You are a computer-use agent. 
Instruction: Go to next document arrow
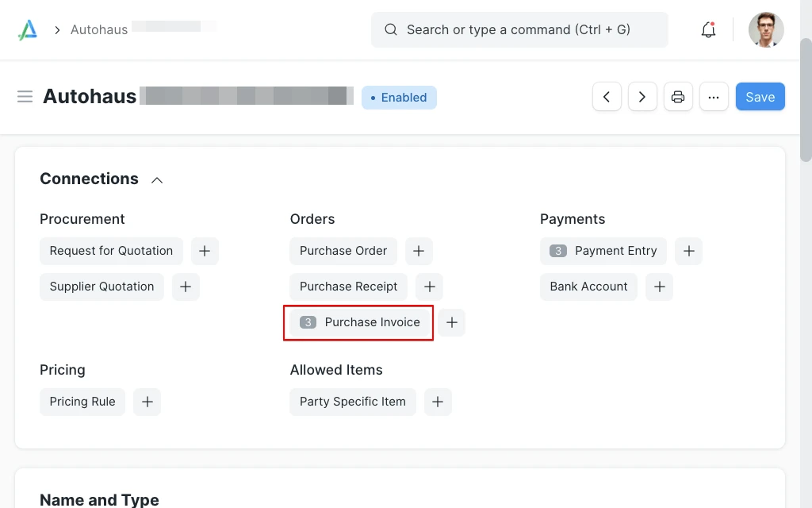point(642,97)
